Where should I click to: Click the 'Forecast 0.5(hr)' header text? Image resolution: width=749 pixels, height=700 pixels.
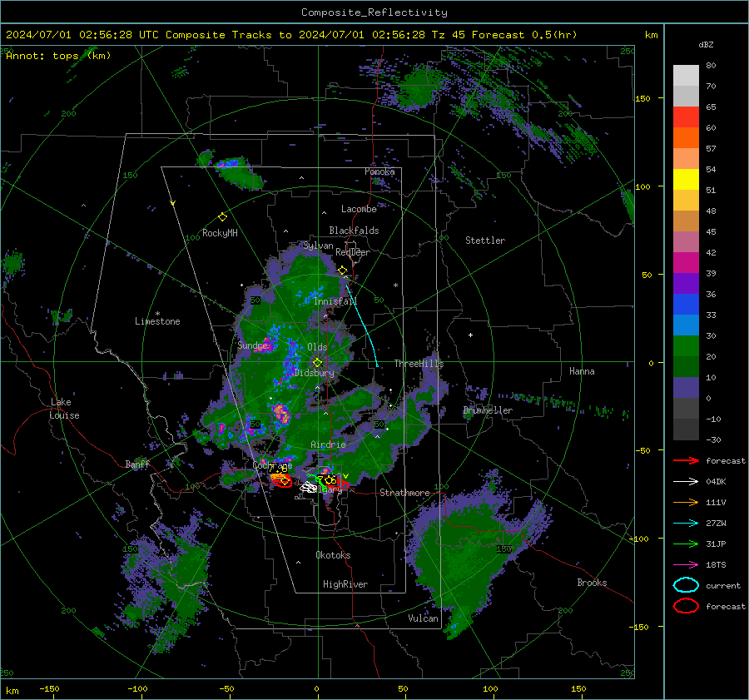click(524, 35)
